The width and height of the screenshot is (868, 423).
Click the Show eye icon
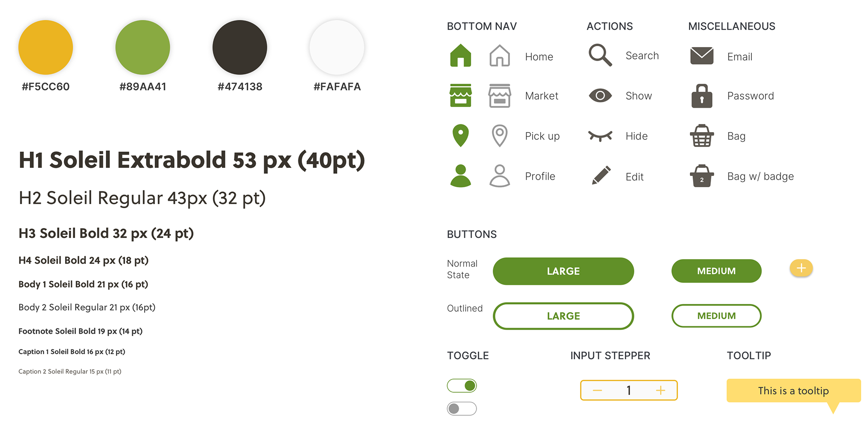click(x=600, y=95)
